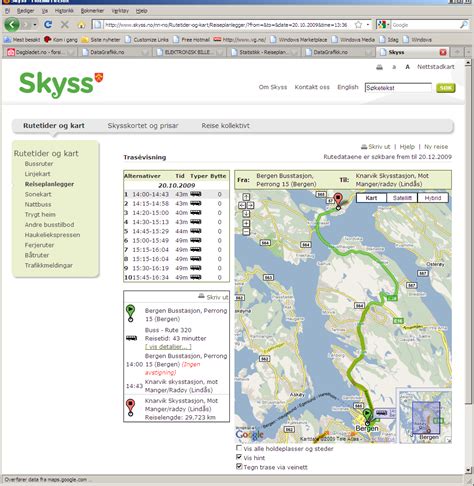Pan map left with arrow control
Screen dimensions: 474x486
(242, 205)
